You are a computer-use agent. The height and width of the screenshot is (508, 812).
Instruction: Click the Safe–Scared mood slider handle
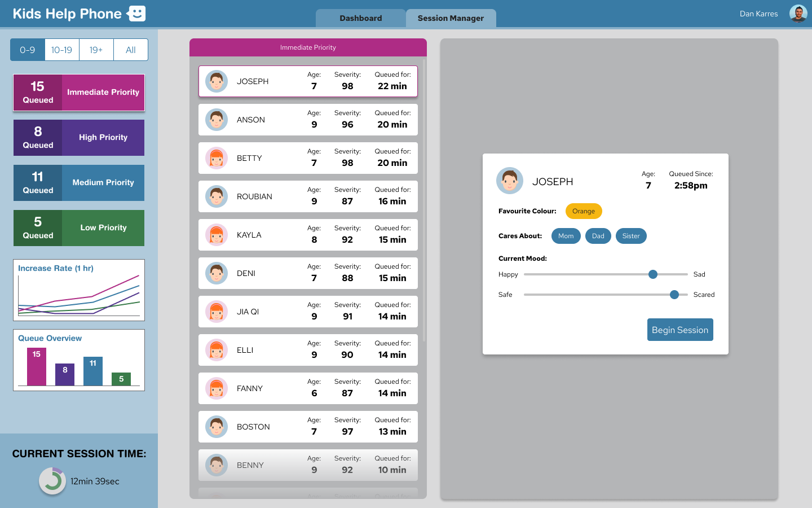point(674,295)
